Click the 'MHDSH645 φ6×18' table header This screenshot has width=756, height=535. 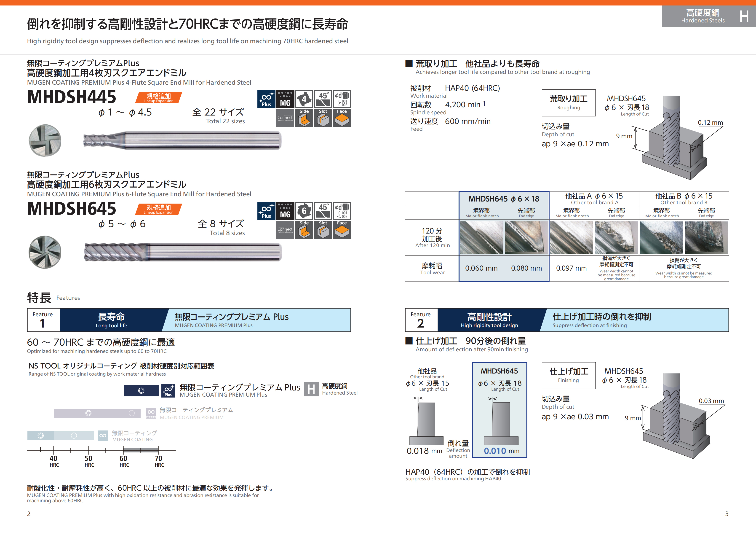[x=504, y=199]
